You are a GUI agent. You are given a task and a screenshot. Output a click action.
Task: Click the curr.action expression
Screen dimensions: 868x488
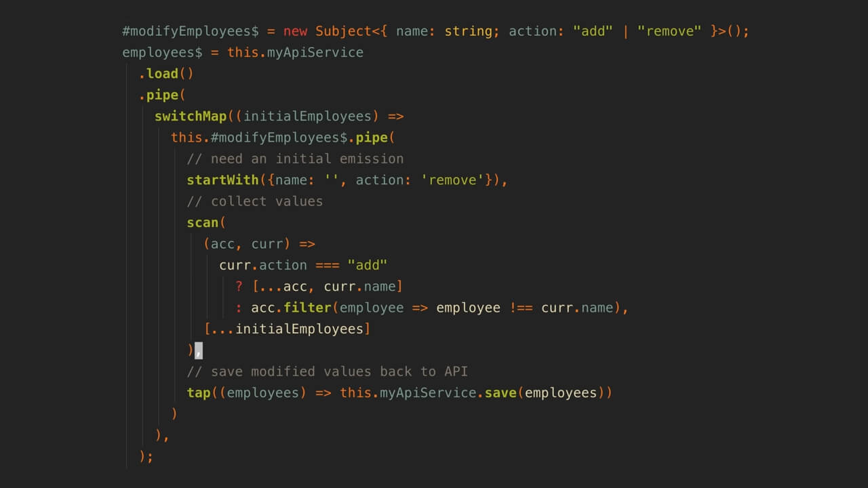pos(263,265)
